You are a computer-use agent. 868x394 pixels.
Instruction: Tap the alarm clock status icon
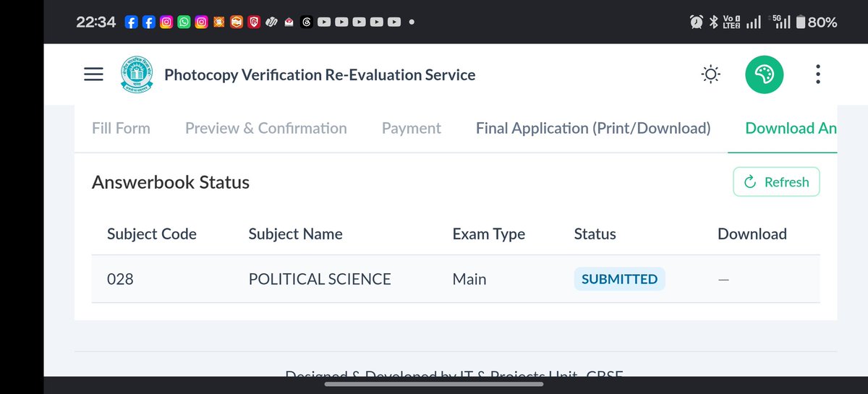point(697,22)
